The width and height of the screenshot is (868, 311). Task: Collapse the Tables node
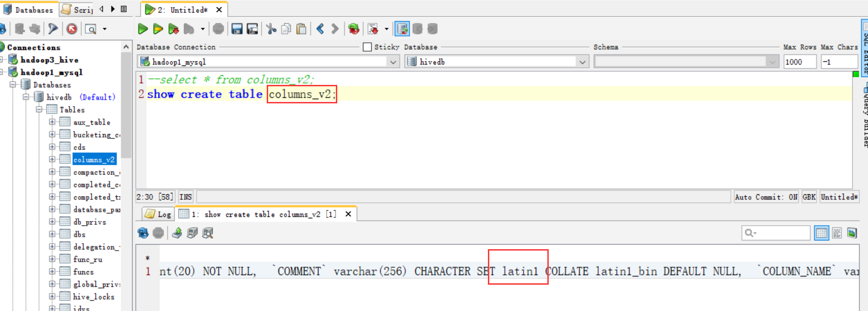pyautogui.click(x=39, y=109)
